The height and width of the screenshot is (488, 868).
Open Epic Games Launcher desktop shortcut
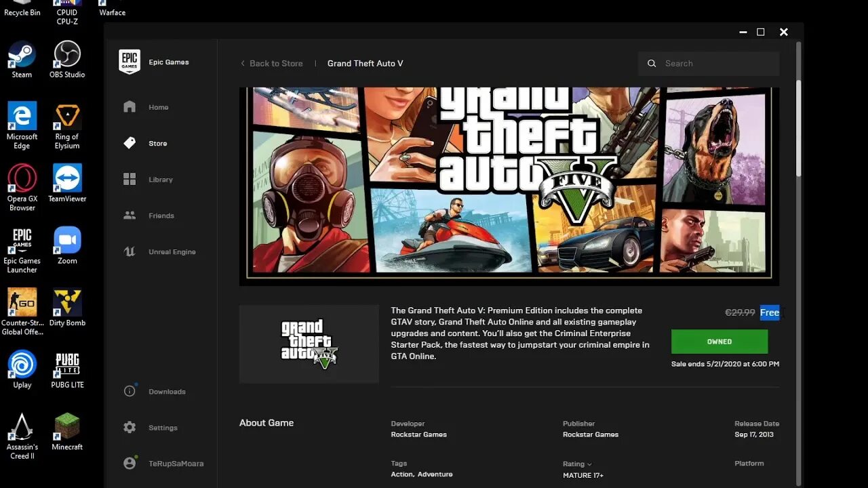click(x=22, y=250)
